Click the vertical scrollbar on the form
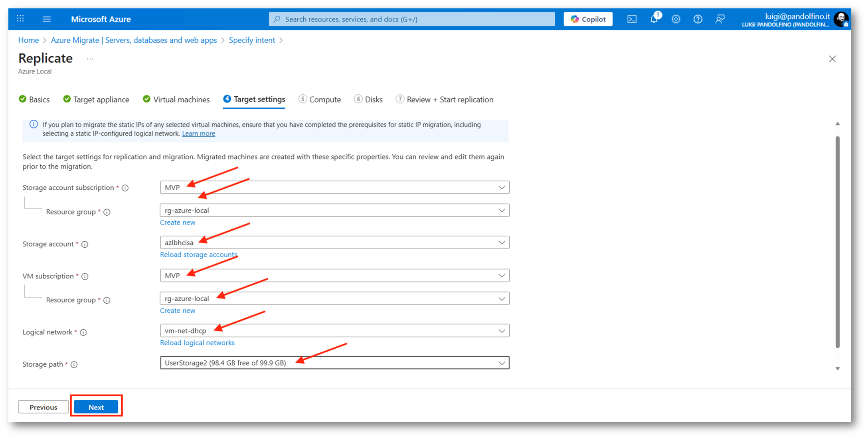 tap(837, 242)
